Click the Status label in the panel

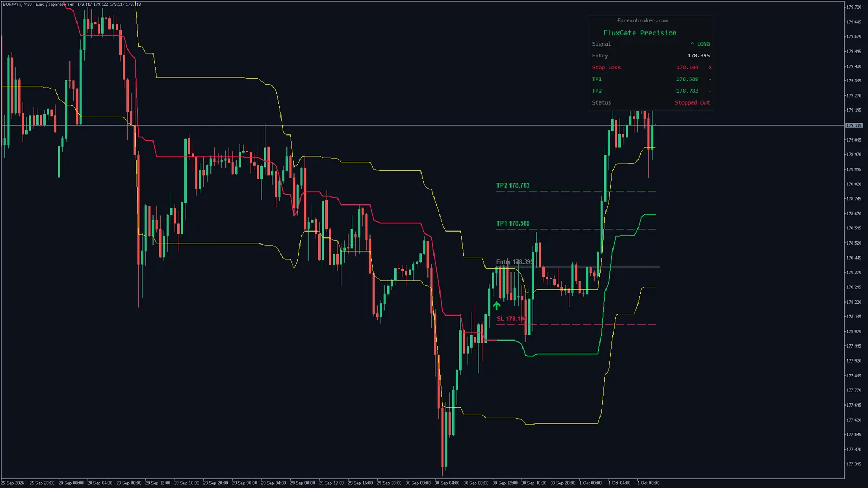(x=601, y=103)
